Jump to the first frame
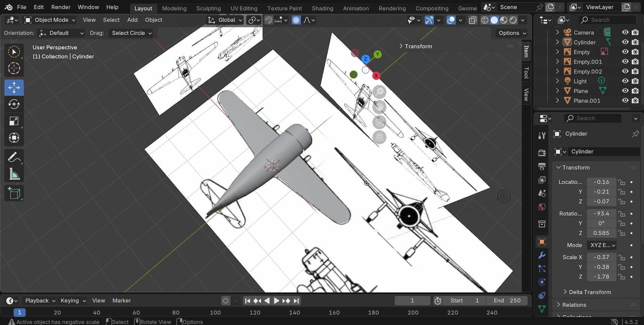The height and width of the screenshot is (325, 644). (247, 301)
